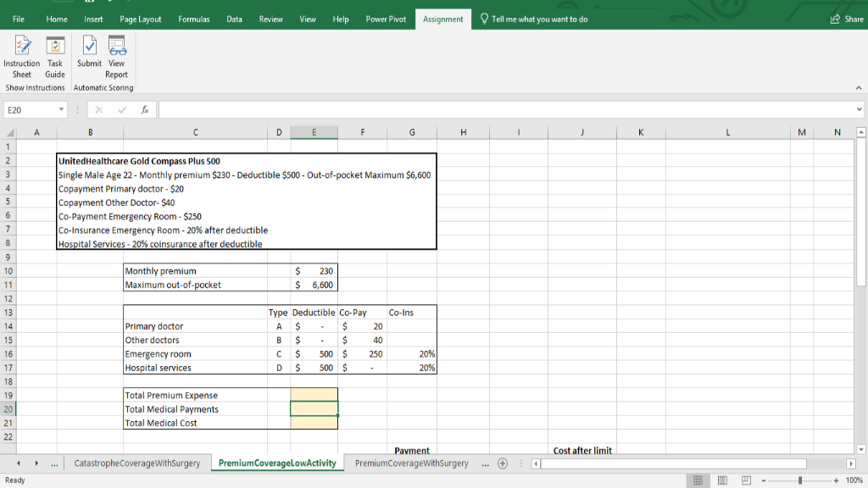This screenshot has height=488, width=868.
Task: Switch to Page Break Preview view
Action: 744,480
